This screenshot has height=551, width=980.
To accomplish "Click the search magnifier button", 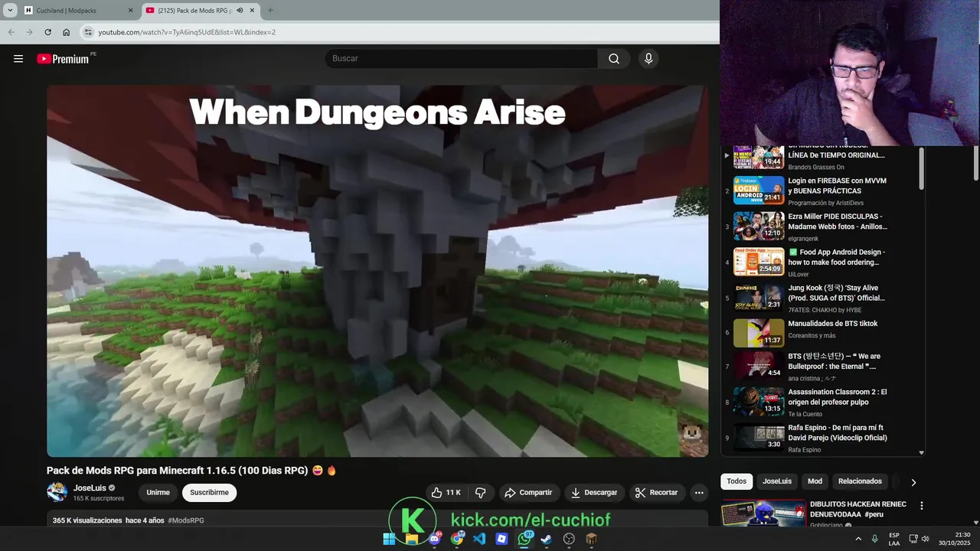I will [614, 59].
